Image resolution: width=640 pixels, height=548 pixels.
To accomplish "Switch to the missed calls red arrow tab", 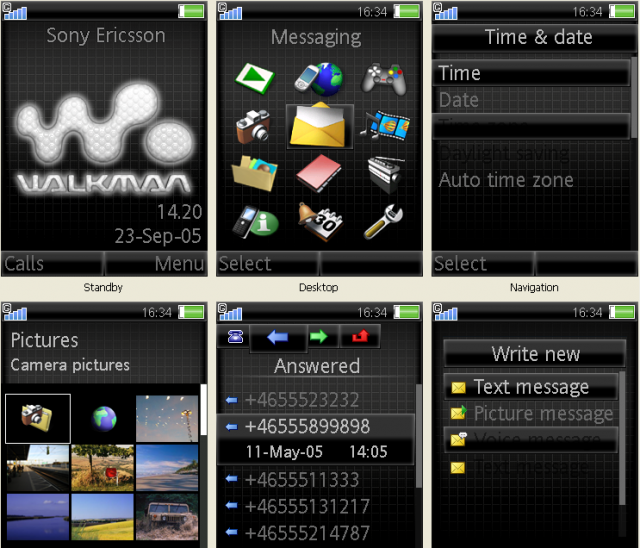I will click(360, 336).
